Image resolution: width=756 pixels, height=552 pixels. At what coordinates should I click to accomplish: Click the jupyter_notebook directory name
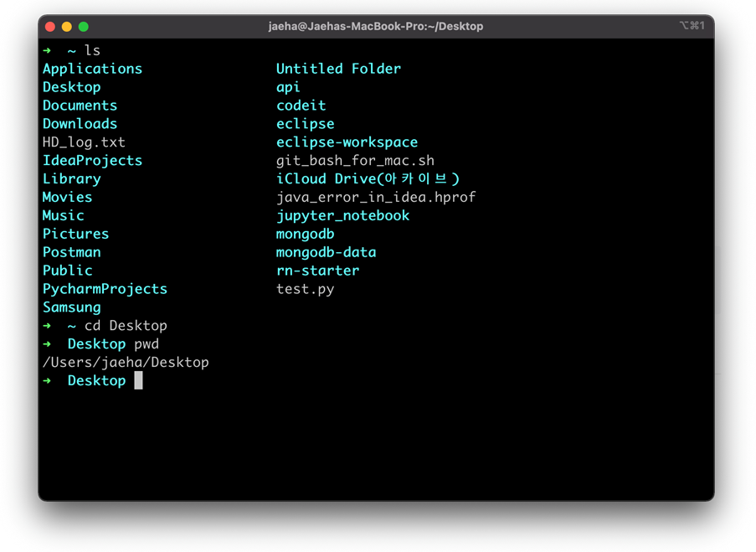[x=342, y=215]
